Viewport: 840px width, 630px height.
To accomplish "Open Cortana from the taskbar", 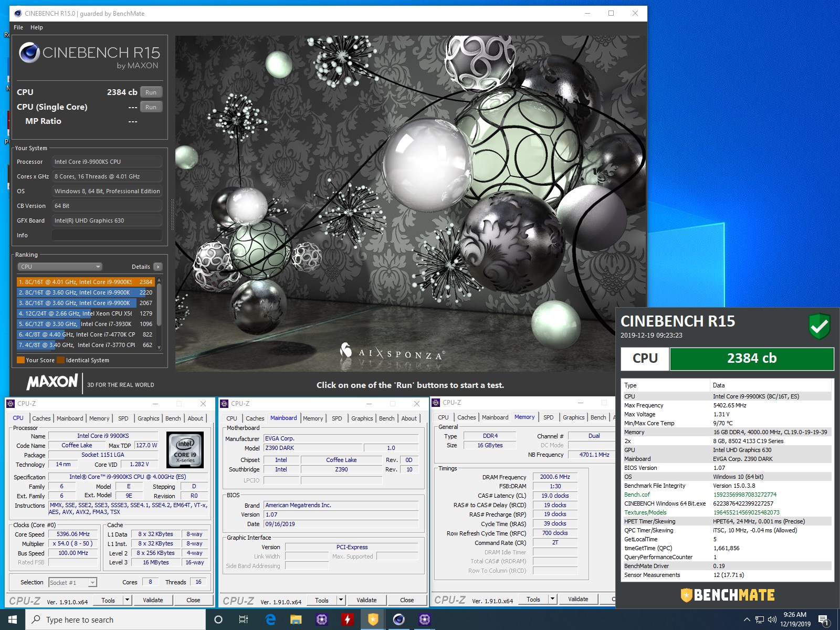I will click(218, 619).
